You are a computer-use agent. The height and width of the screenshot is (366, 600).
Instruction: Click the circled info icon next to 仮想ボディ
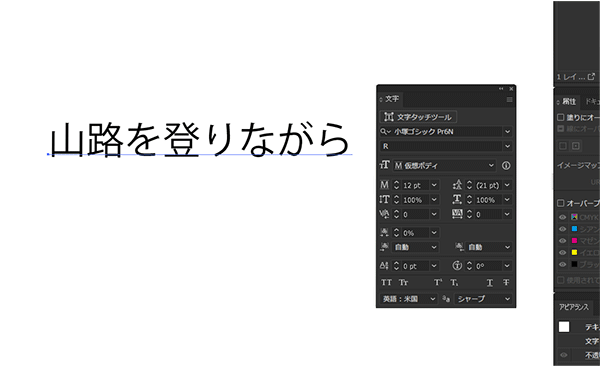click(x=506, y=165)
